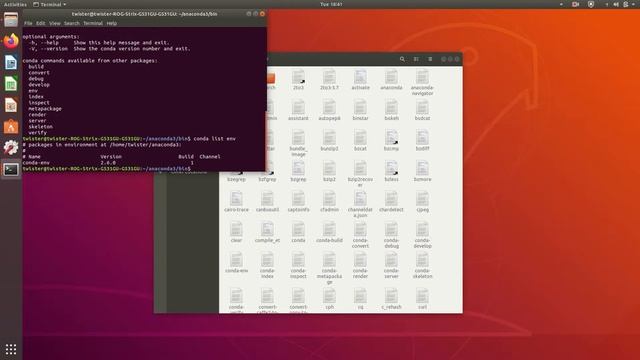Open LibreOffice Calc from the dock
This screenshot has height=360, width=640.
(x=11, y=84)
